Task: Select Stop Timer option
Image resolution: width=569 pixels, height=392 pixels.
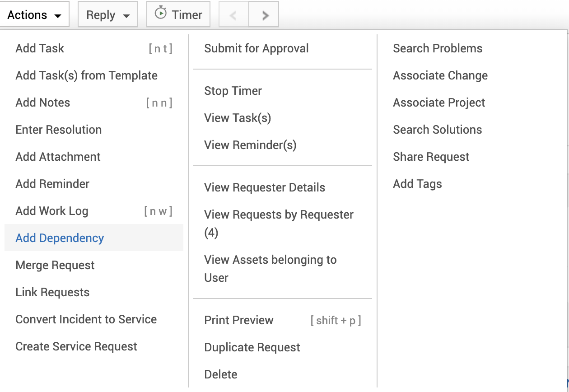Action: [233, 91]
